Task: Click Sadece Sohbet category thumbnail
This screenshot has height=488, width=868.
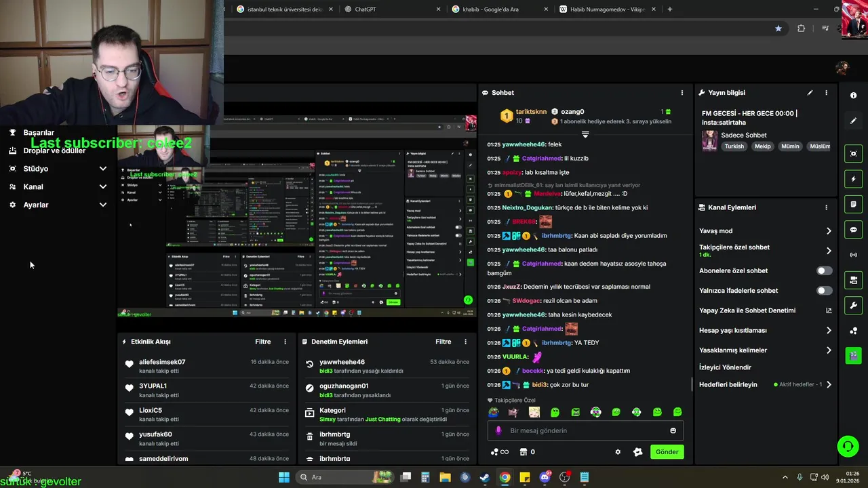Action: click(709, 141)
